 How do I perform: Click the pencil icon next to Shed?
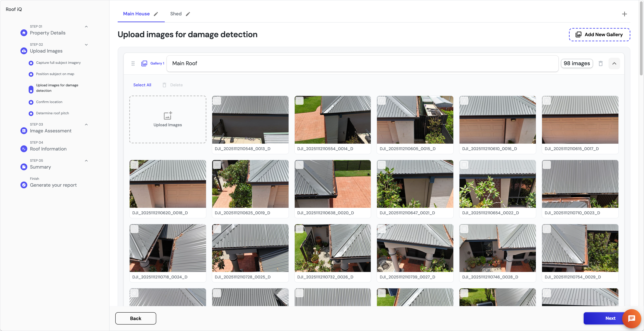(x=188, y=14)
